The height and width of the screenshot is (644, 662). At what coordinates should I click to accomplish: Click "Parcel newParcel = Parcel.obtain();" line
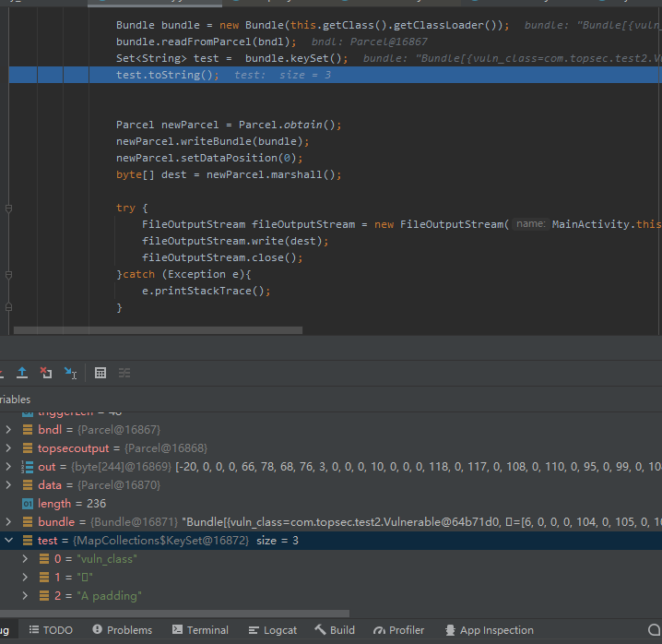point(229,125)
